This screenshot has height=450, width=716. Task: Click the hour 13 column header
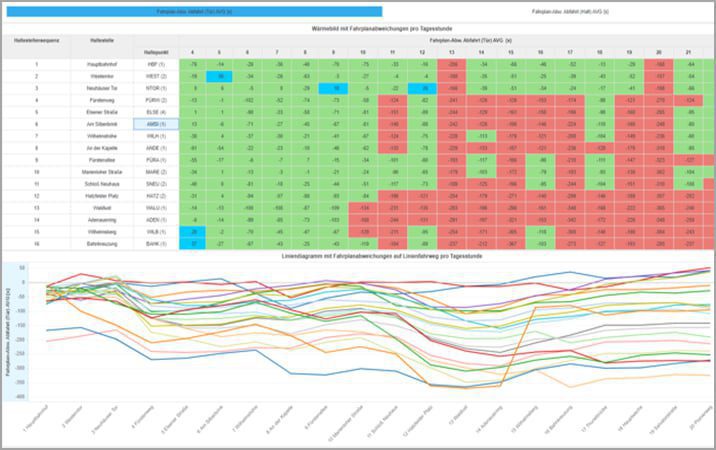[452, 53]
